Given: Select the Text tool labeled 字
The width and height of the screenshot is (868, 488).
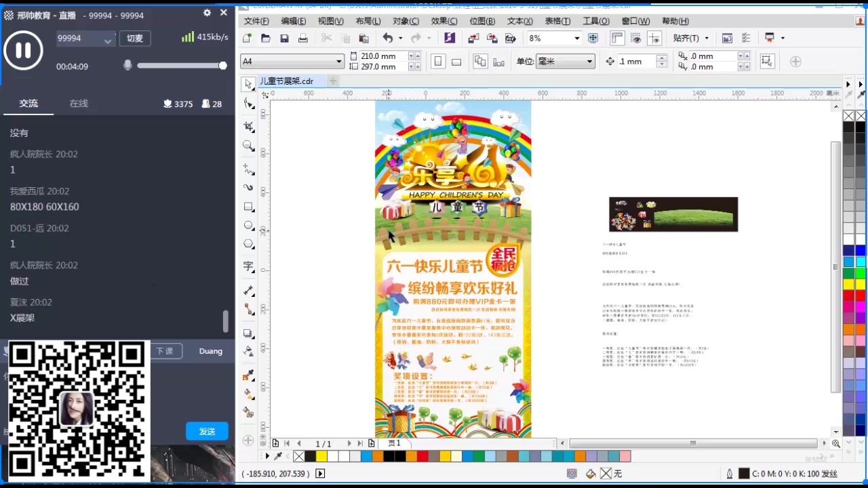Looking at the screenshot, I should click(x=248, y=264).
